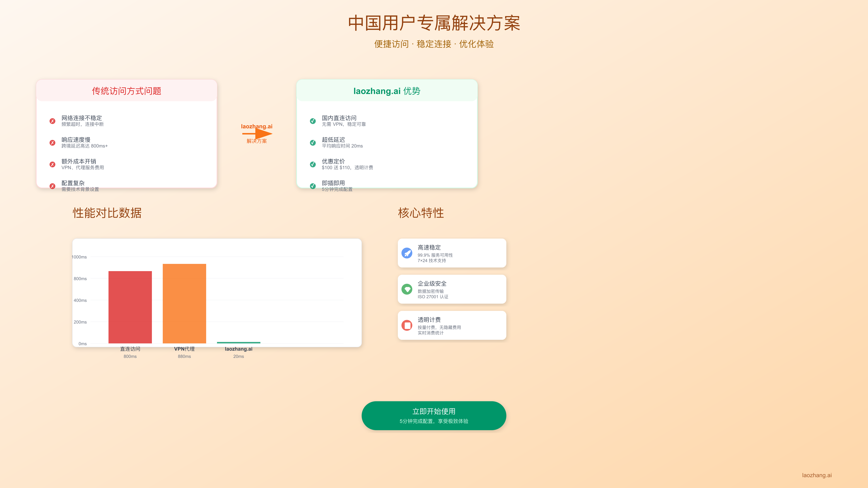This screenshot has width=868, height=488.
Task: Click the green check icon beside 即插即用
Action: (313, 186)
